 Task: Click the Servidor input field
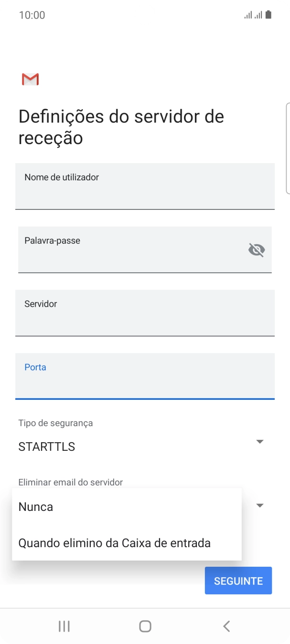[145, 313]
